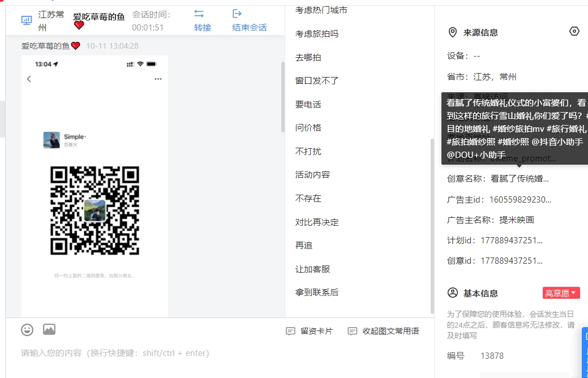Click the 留资卡片 card icon
Image resolution: width=588 pixels, height=378 pixels.
290,331
